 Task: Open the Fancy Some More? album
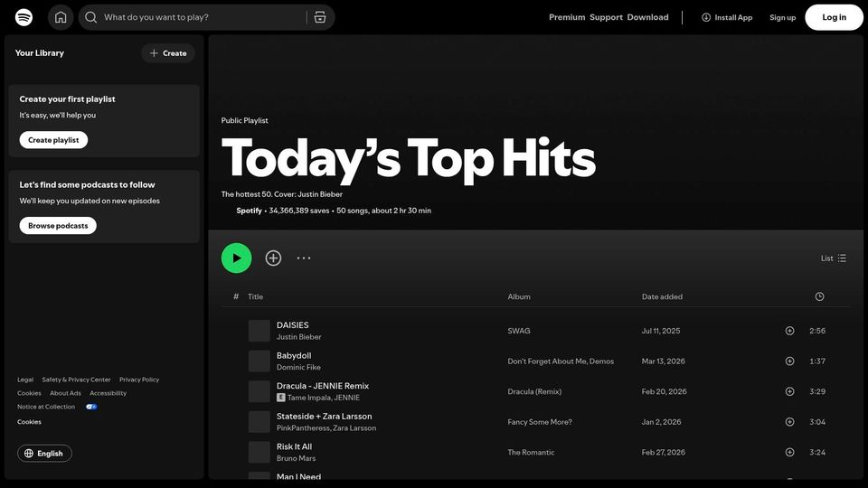(540, 422)
